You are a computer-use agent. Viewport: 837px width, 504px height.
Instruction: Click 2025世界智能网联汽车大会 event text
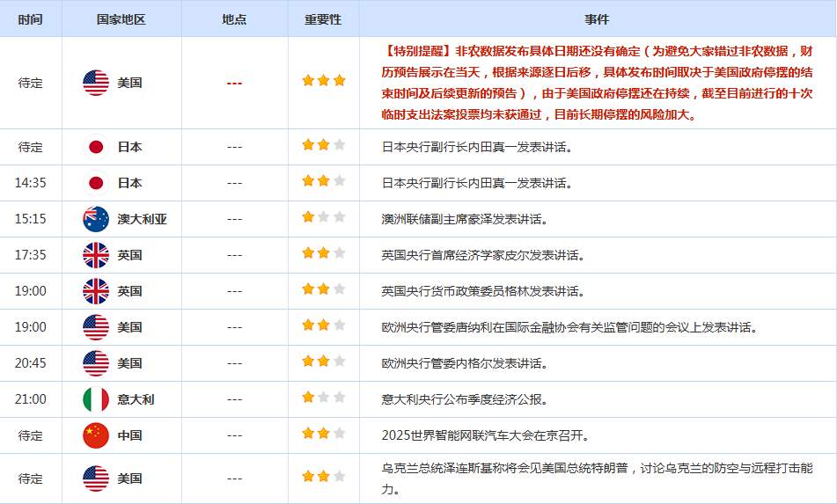click(x=485, y=435)
